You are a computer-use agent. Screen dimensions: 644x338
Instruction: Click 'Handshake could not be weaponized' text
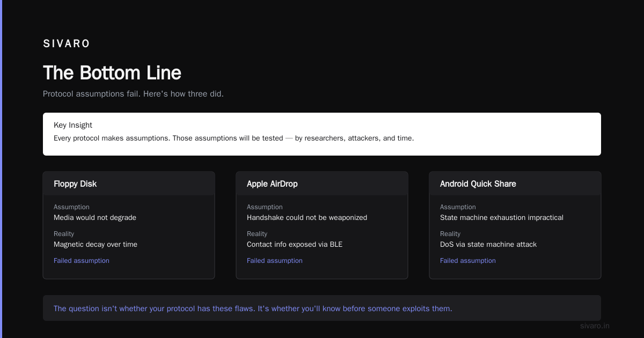(x=307, y=218)
